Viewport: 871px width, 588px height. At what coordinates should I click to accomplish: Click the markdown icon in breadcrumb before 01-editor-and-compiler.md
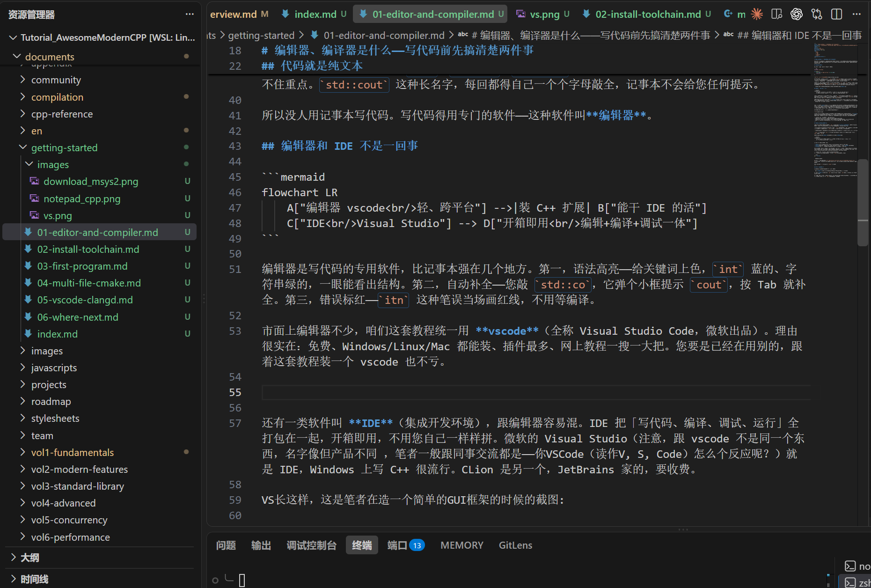315,35
